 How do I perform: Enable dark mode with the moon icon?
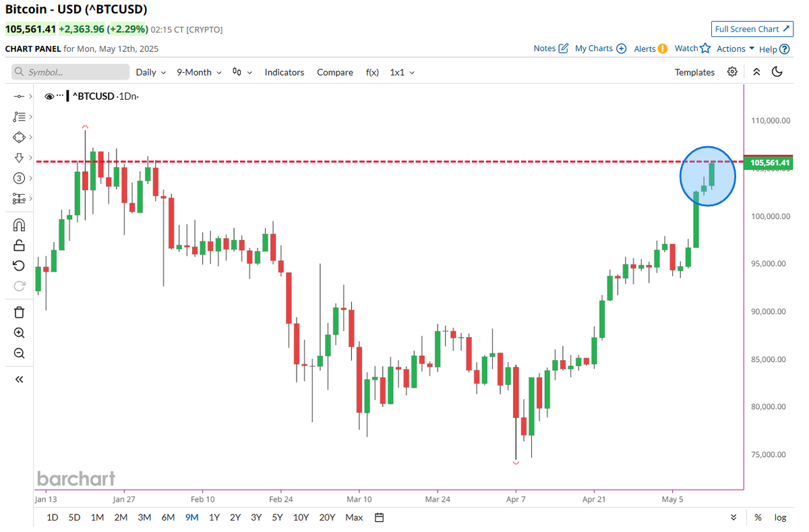pyautogui.click(x=777, y=72)
